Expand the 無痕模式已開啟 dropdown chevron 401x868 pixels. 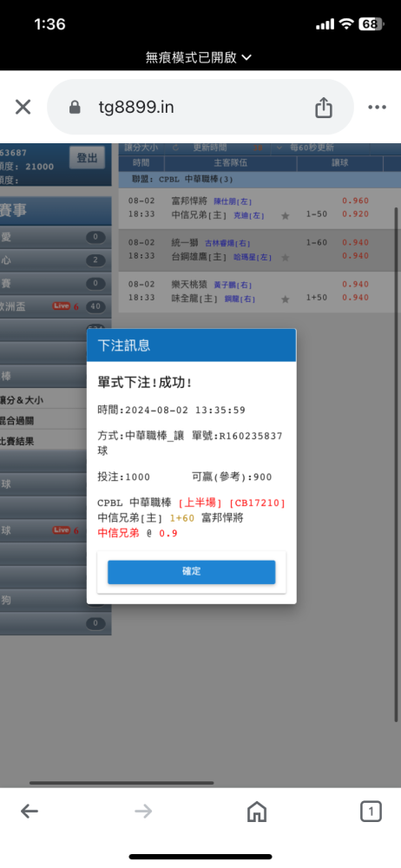point(247,57)
